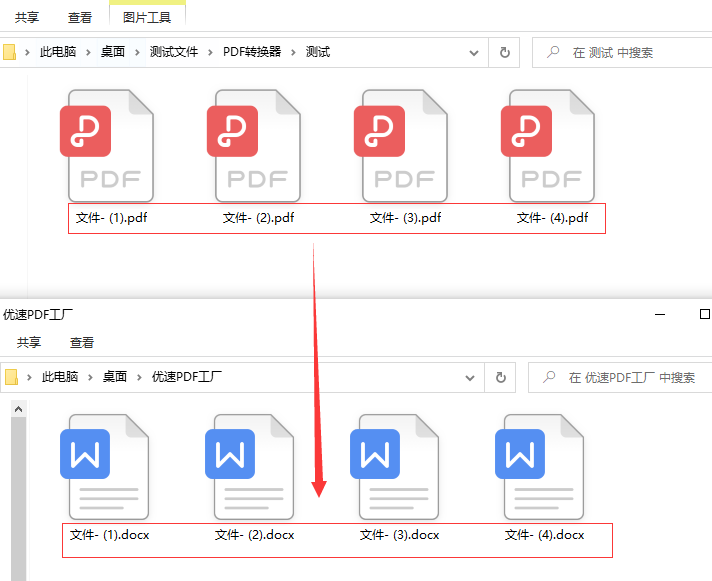This screenshot has width=712, height=581.
Task: Click the 文件- (3).pdf filename label
Action: click(x=405, y=218)
